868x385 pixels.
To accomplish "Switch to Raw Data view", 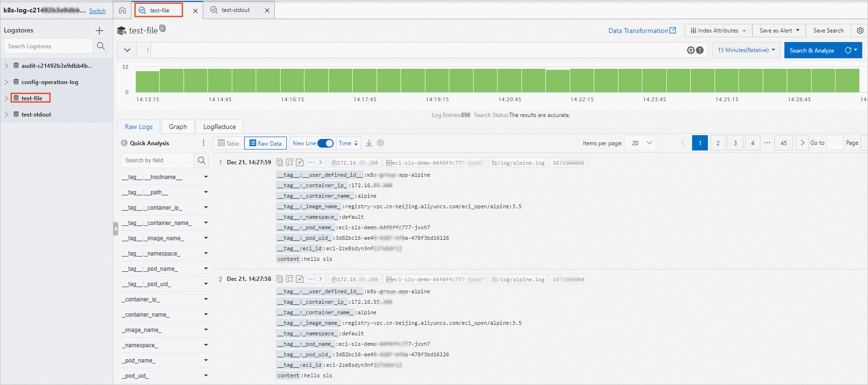I will click(x=265, y=143).
